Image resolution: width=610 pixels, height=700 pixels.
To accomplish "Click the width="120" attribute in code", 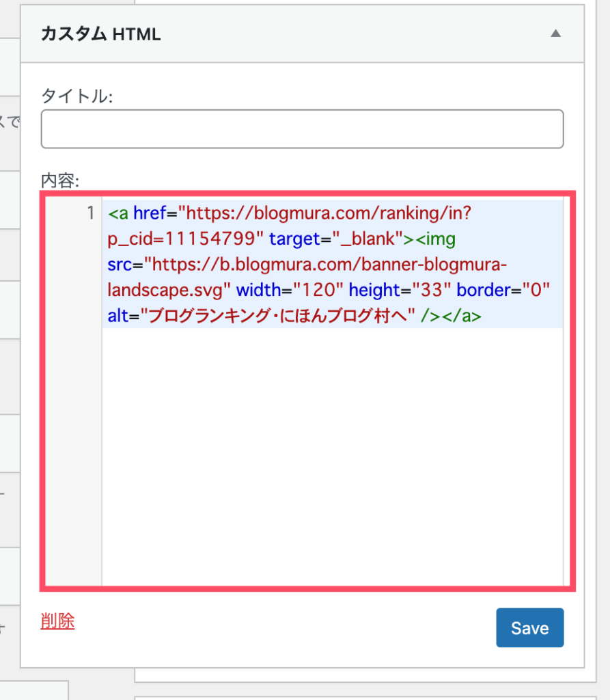I will 290,290.
